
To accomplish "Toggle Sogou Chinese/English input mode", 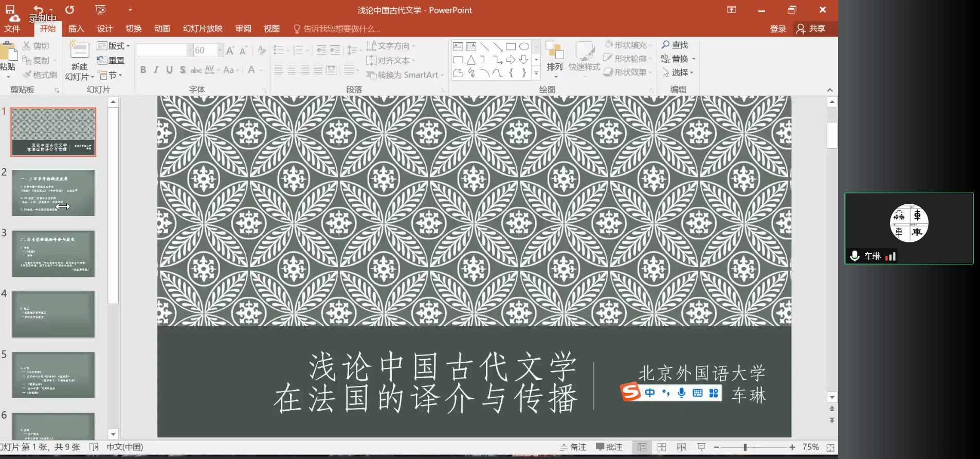I will tap(650, 393).
